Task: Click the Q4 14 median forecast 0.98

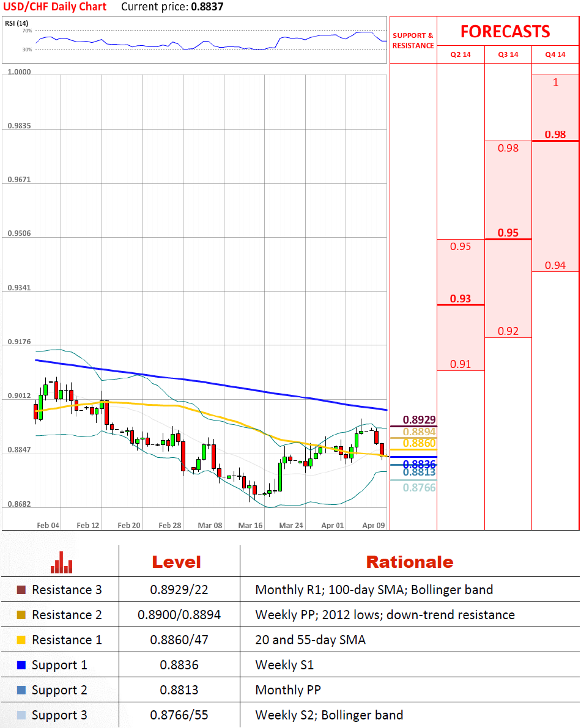Action: pyautogui.click(x=555, y=134)
